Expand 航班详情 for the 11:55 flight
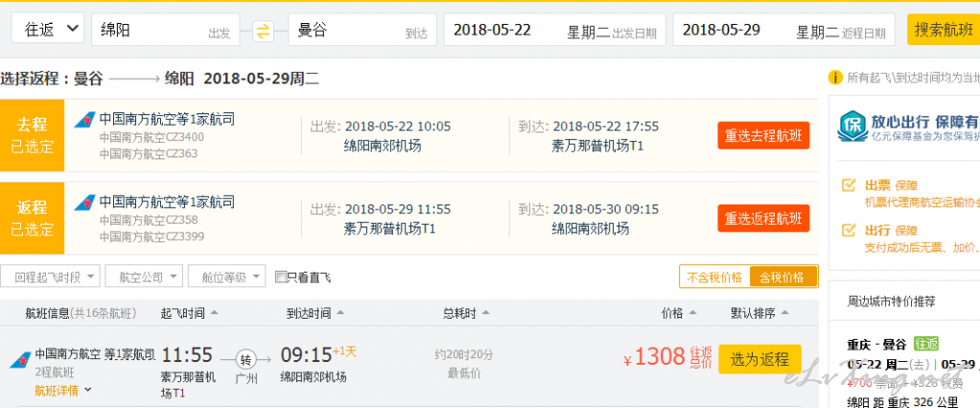Viewport: 980px width, 408px height. click(63, 390)
